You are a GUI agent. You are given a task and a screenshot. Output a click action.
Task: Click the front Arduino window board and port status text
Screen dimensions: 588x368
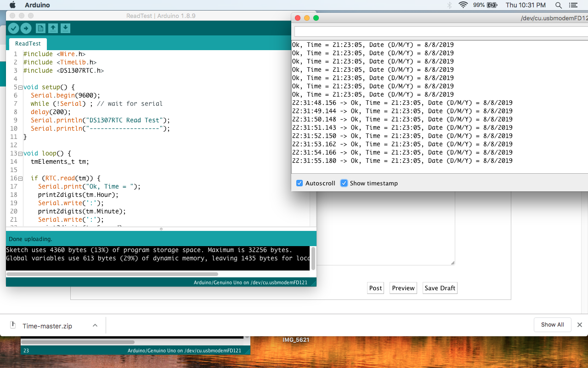point(250,282)
